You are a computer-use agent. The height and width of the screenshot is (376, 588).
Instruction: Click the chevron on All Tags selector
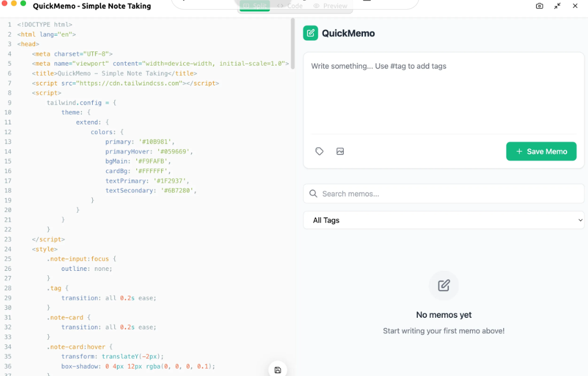(580, 221)
